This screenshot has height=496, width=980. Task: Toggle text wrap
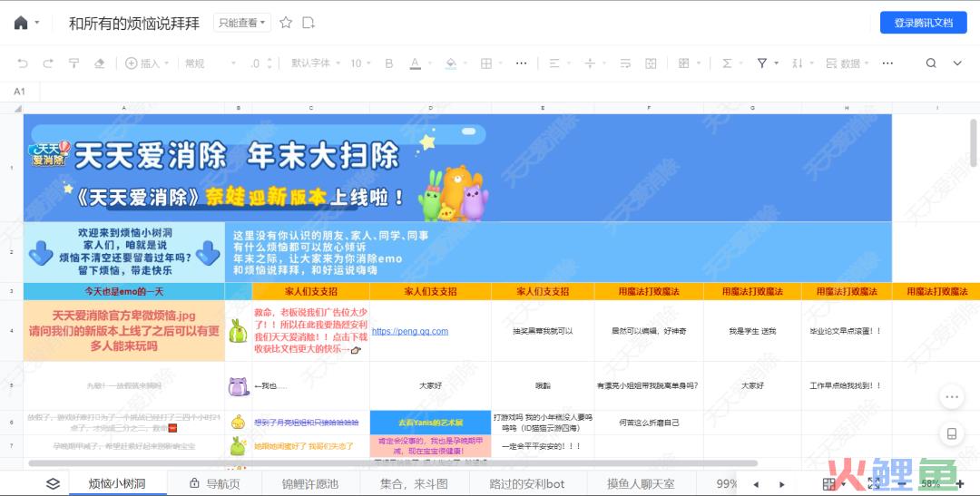(625, 63)
